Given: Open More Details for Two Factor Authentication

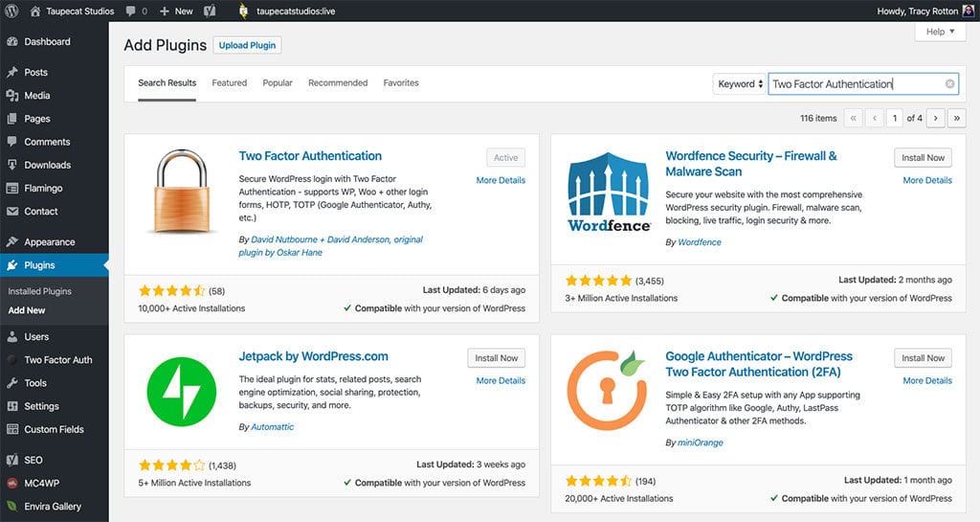Looking at the screenshot, I should [x=501, y=180].
